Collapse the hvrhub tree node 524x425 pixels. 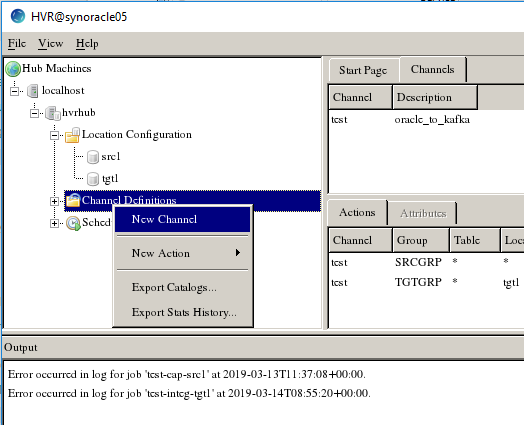34,113
